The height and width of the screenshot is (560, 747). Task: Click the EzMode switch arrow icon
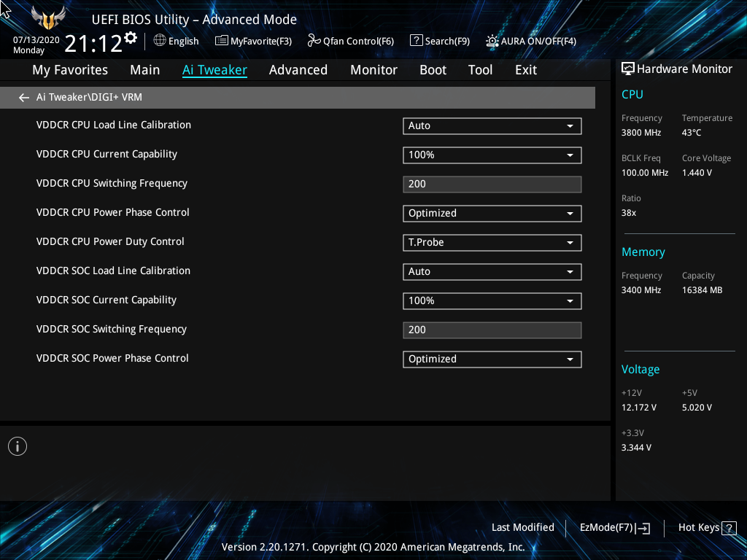coord(643,528)
